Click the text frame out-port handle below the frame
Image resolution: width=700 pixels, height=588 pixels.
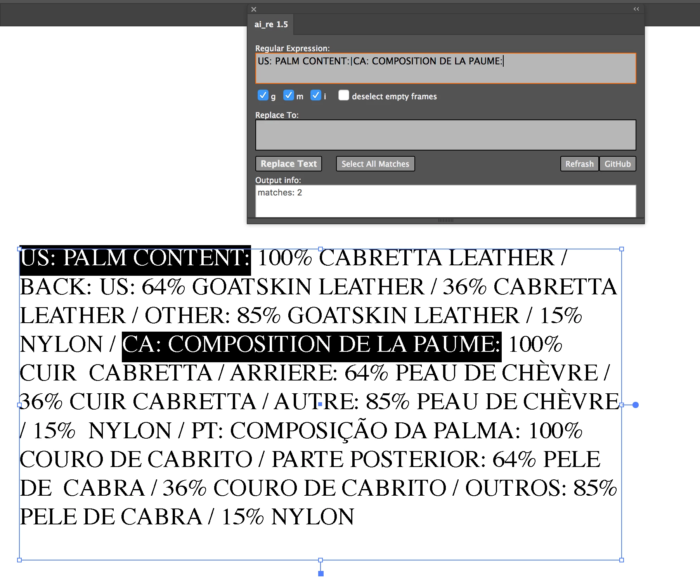(321, 574)
